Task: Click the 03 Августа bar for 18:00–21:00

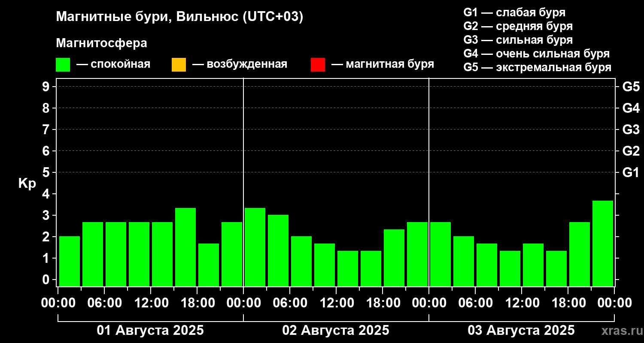Action: point(580,254)
